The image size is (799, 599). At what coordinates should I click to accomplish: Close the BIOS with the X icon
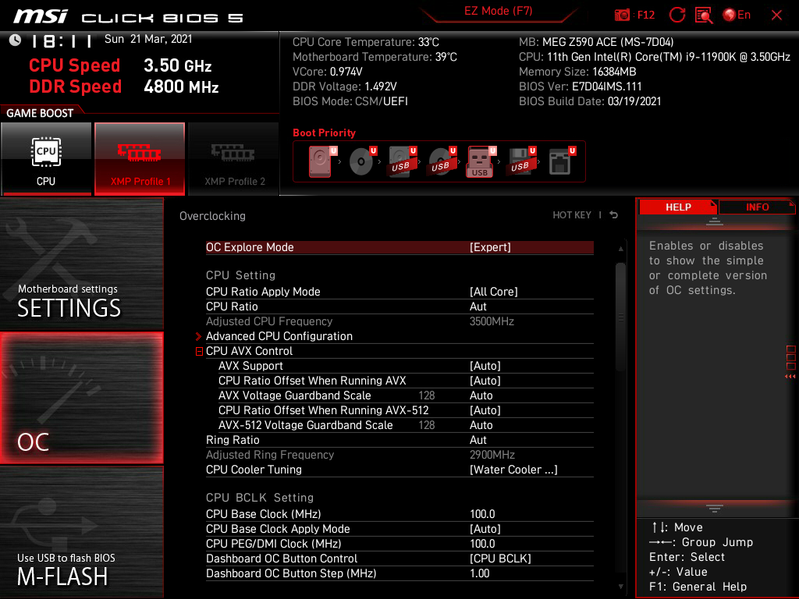(x=777, y=15)
